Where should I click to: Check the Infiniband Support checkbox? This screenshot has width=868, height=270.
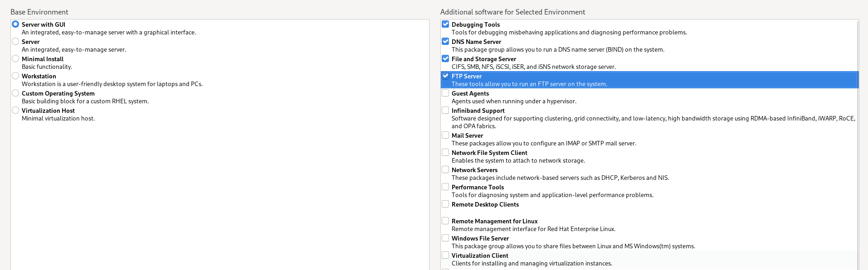coord(445,111)
